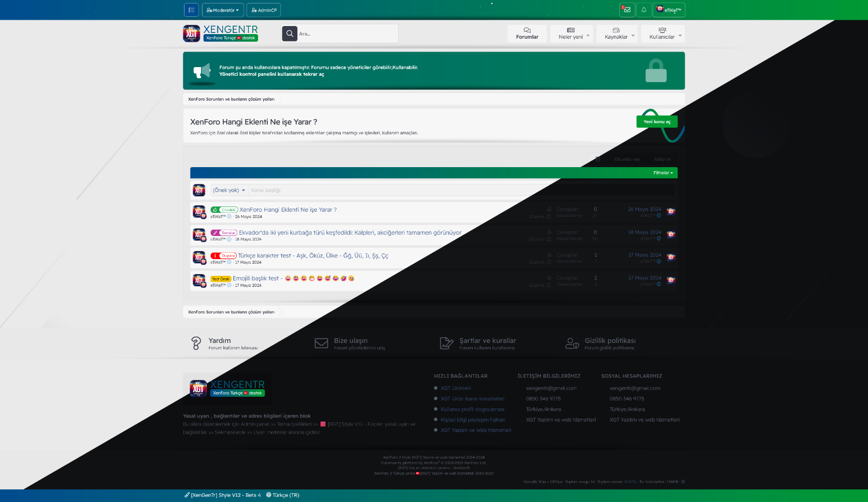Open the (Önek yok) prefix dropdown

(229, 190)
